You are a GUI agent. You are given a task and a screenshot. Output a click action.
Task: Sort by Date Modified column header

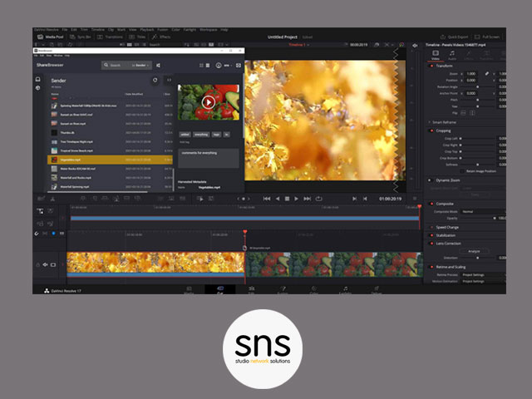(134, 94)
